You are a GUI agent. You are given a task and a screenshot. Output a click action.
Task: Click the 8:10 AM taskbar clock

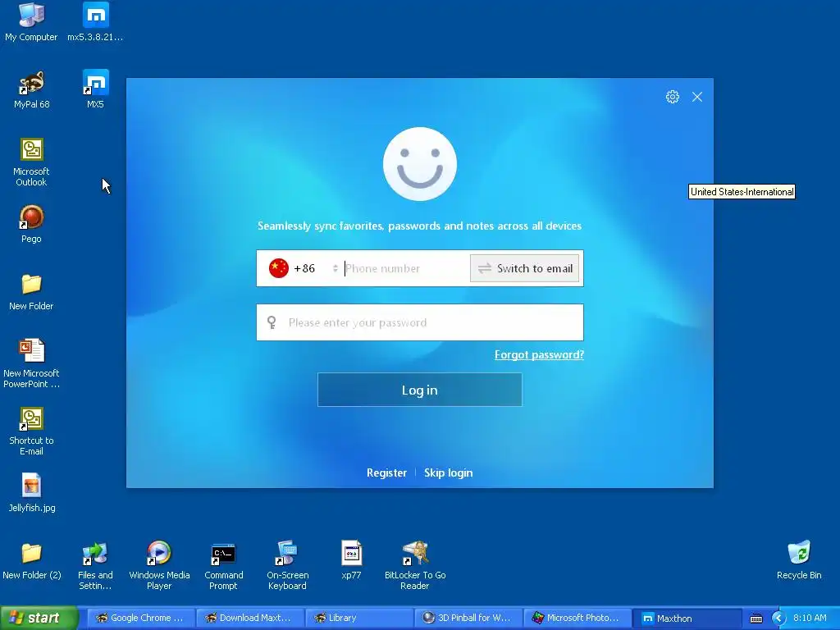[810, 618]
